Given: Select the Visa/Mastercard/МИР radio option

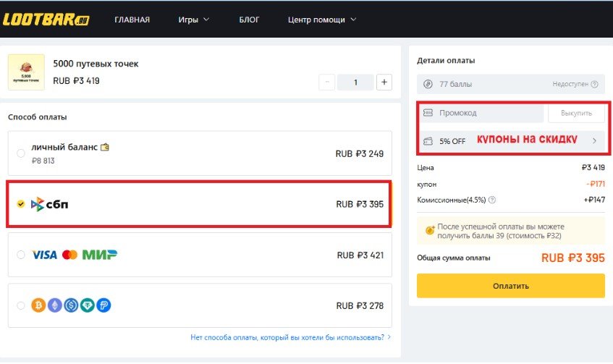Looking at the screenshot, I should click(20, 255).
